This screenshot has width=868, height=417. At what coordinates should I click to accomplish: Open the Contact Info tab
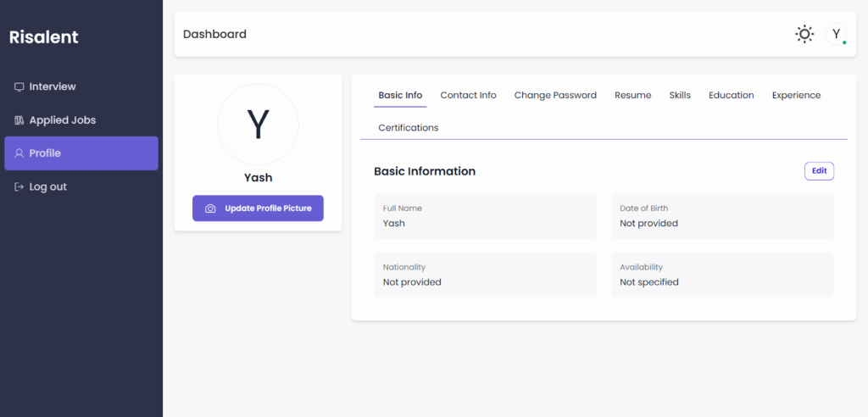click(x=468, y=95)
